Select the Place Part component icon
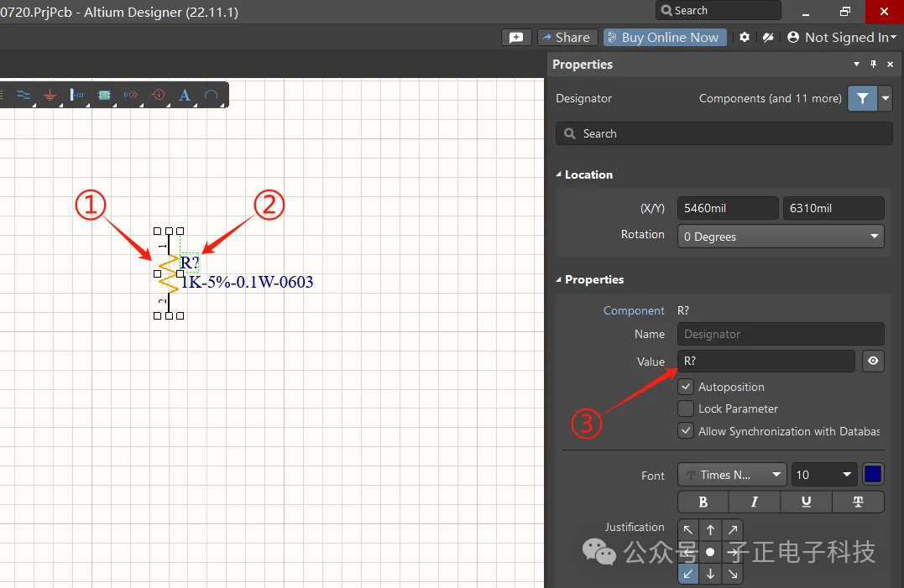This screenshot has width=904, height=588. (104, 95)
